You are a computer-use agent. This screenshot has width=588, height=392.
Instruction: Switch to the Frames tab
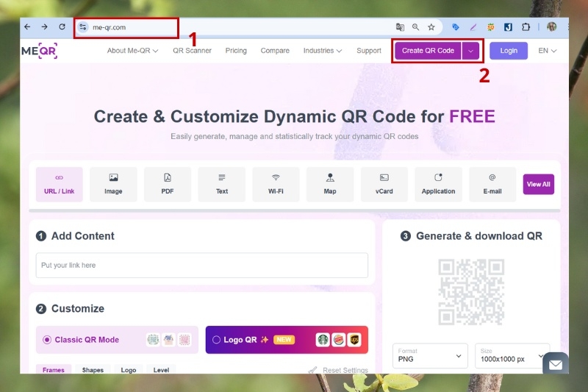[53, 369]
